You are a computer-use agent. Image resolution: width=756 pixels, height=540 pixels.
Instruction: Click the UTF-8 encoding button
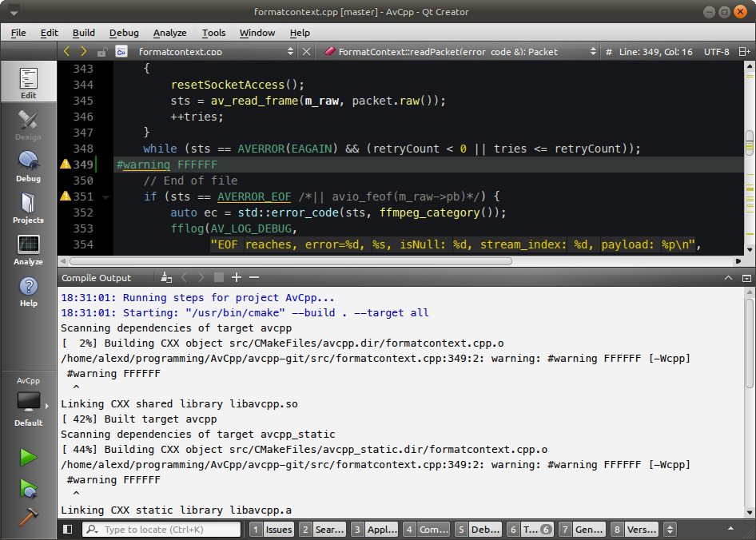tap(717, 52)
